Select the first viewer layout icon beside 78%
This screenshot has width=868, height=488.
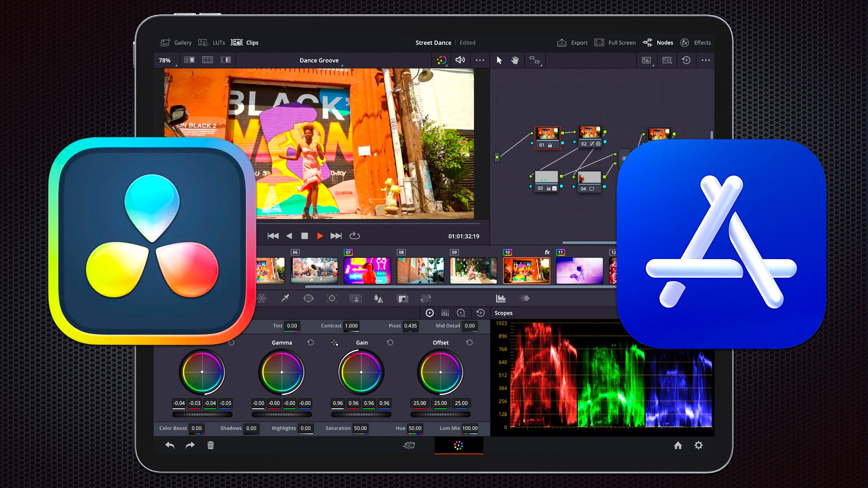pyautogui.click(x=189, y=60)
